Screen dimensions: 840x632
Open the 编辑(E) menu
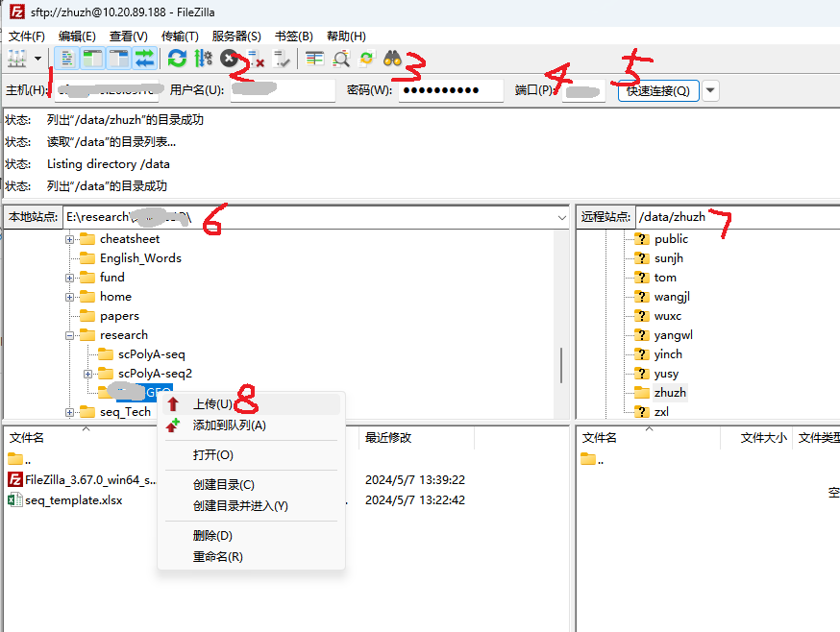[x=77, y=36]
